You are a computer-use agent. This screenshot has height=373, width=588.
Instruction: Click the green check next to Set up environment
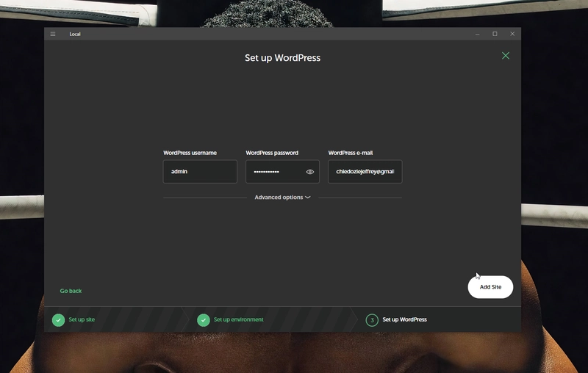point(204,320)
